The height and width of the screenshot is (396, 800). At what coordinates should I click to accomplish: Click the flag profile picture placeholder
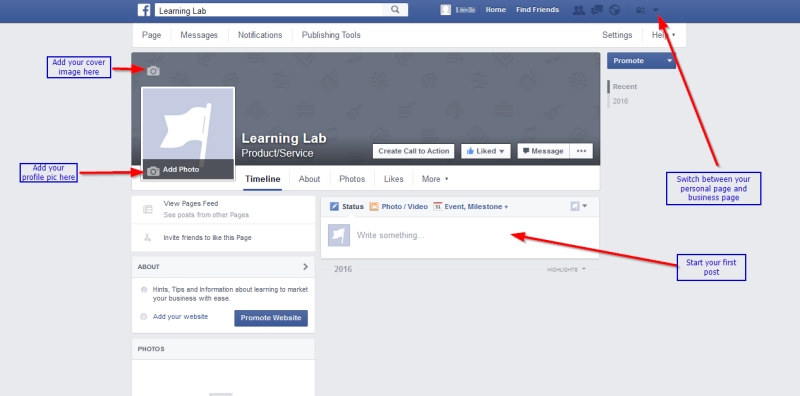point(188,124)
